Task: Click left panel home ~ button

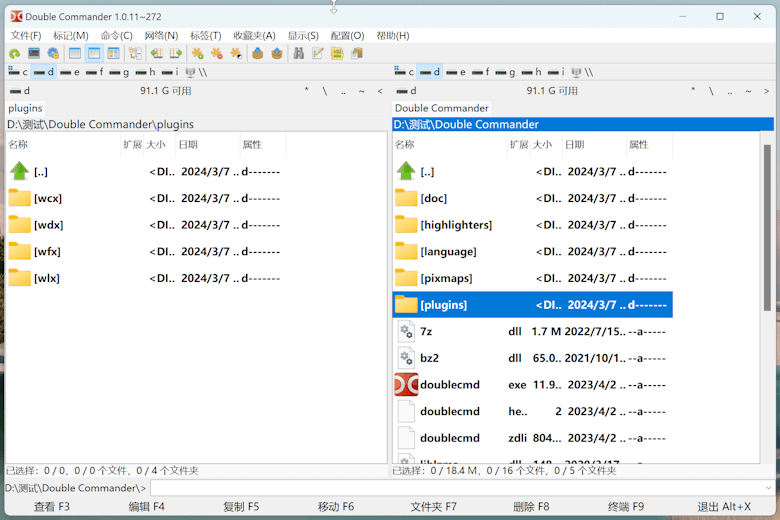Action: 362,91
